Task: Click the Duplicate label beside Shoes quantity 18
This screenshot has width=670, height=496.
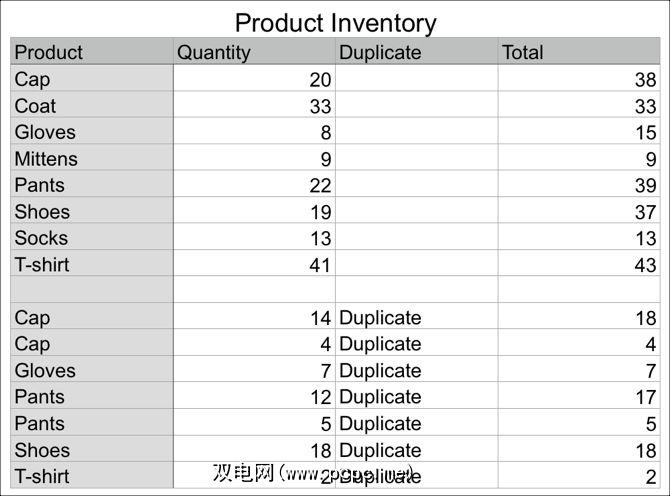Action: point(381,450)
